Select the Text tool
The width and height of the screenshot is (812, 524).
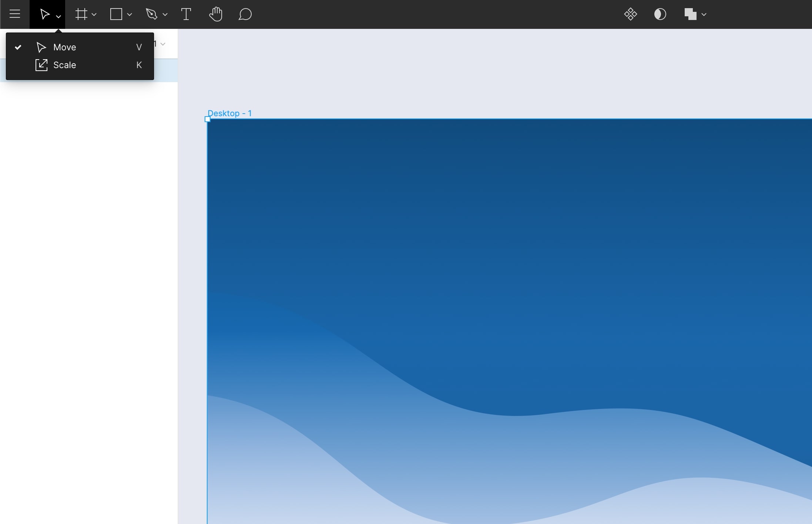tap(186, 14)
